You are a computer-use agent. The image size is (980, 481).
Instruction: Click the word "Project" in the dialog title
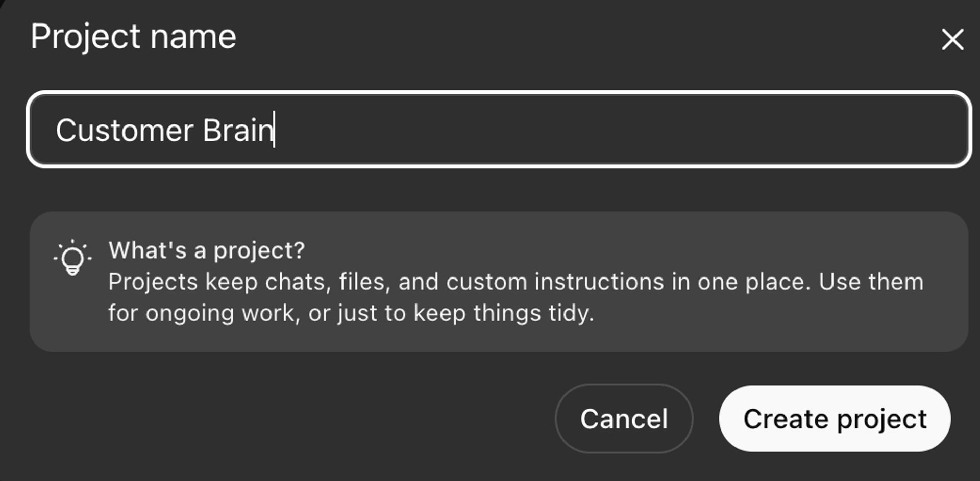click(x=85, y=37)
